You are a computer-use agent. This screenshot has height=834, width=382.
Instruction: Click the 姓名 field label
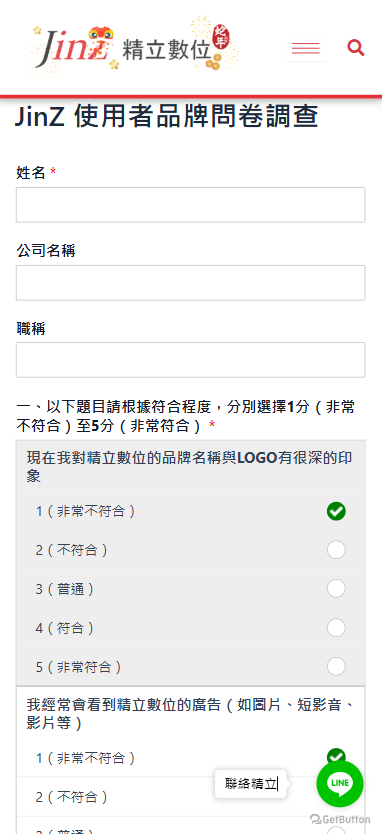pyautogui.click(x=31, y=172)
